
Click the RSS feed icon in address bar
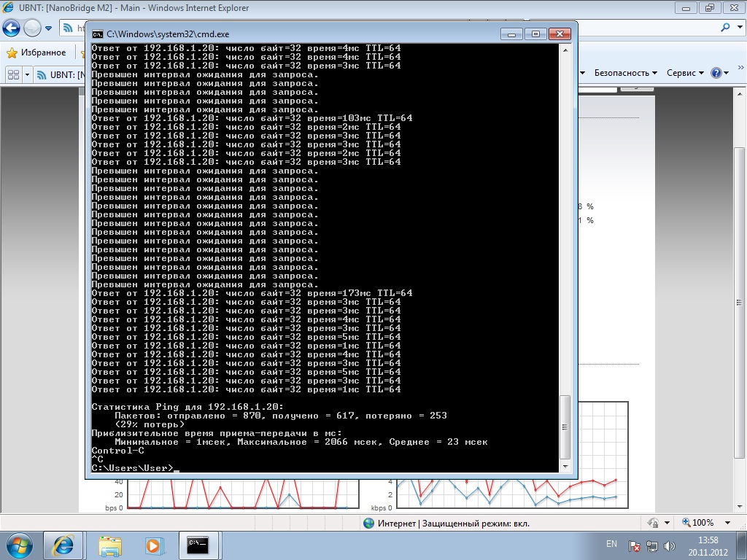[67, 28]
